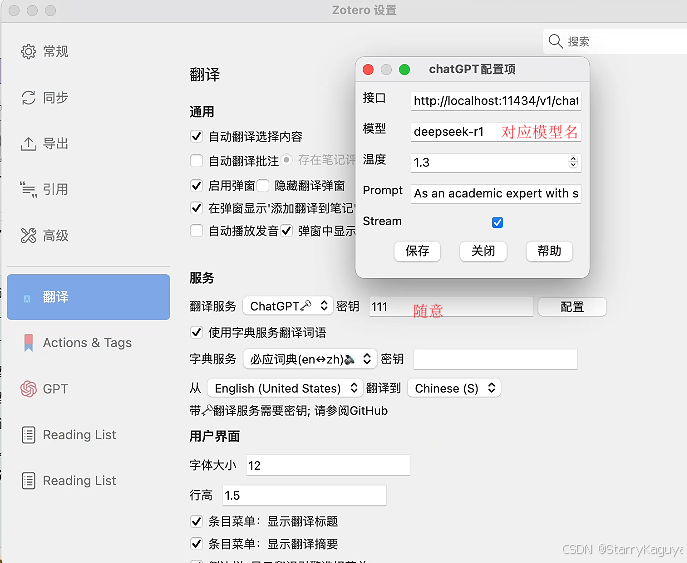Click 关闭 button in chatGPT配置项
The width and height of the screenshot is (687, 563).
pos(483,251)
